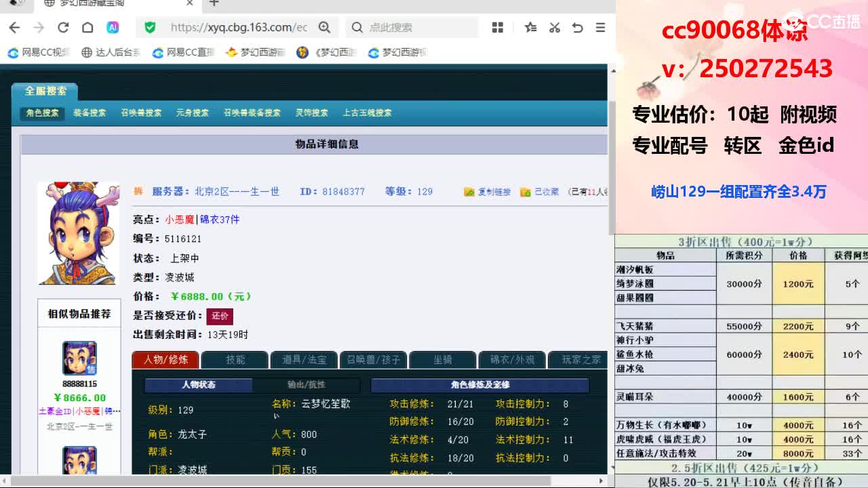Open the 达人后台 bookmark
This screenshot has width=868, height=488.
coord(111,52)
